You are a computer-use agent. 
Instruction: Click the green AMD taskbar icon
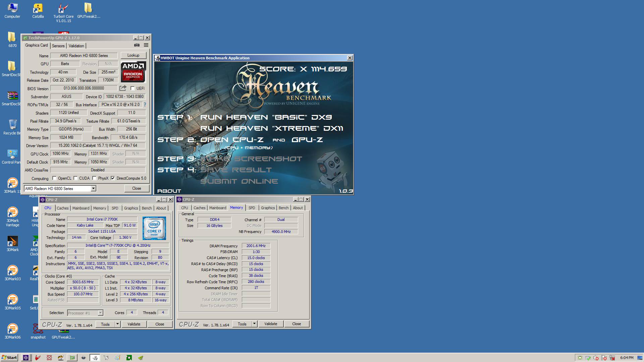129,358
